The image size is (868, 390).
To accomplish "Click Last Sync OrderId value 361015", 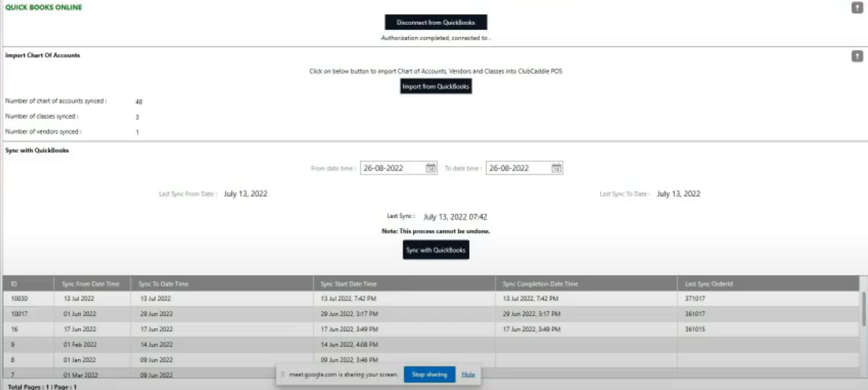I will point(695,329).
